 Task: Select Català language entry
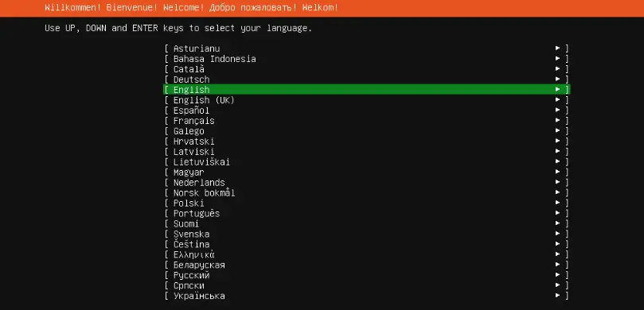(367, 69)
